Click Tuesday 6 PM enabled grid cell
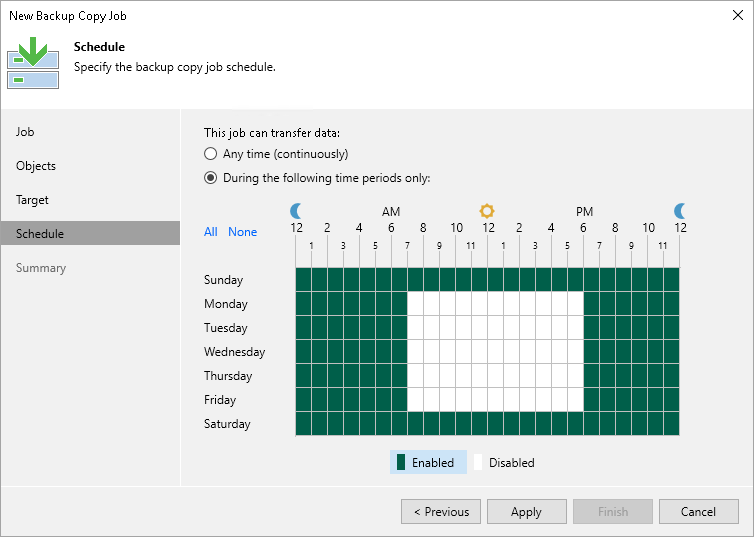Screen dimensions: 754x537 click(591, 328)
